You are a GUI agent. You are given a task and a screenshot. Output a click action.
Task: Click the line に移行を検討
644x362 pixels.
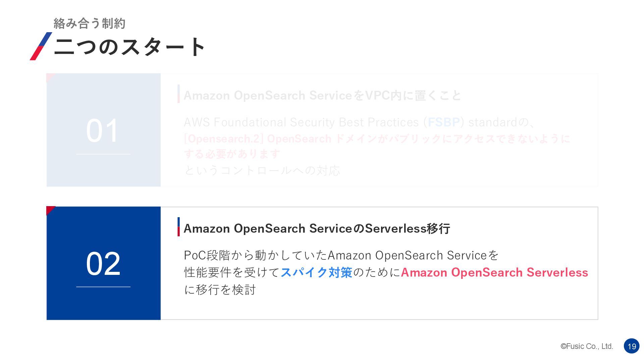tap(220, 290)
